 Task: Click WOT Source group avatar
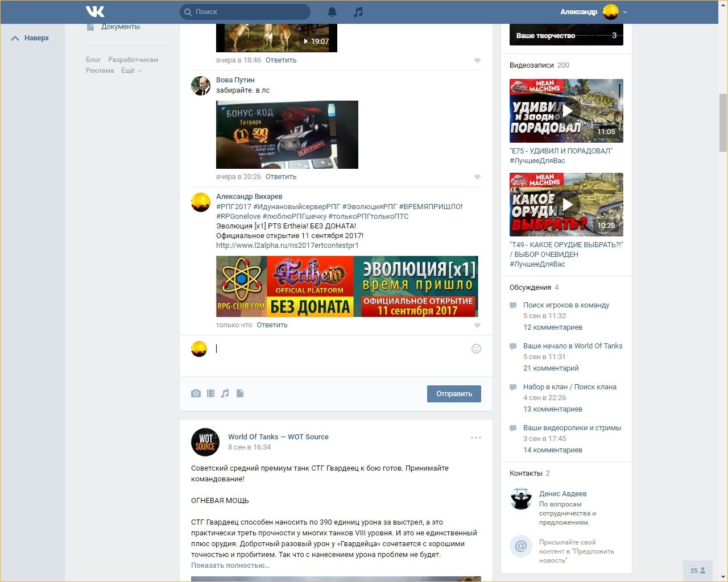(205, 442)
